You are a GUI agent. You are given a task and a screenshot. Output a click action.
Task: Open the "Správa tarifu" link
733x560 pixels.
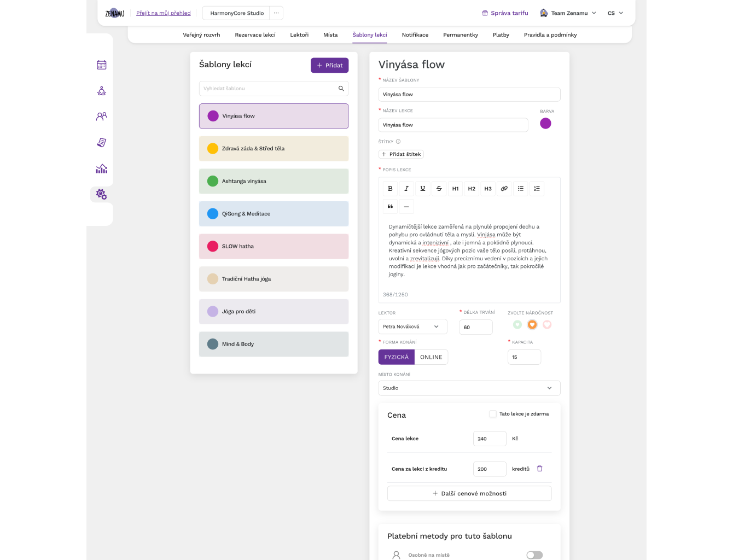click(505, 13)
